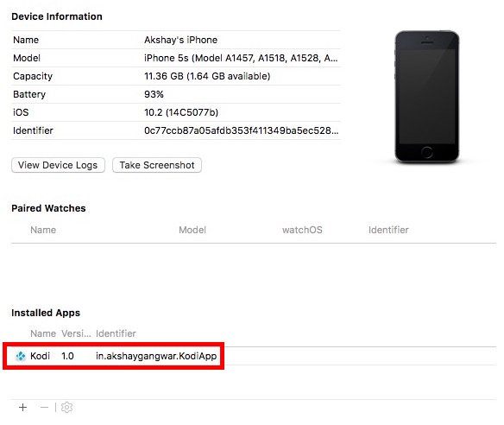Select the Kodi version 1.0 cell
Image resolution: width=504 pixels, height=425 pixels.
67,356
